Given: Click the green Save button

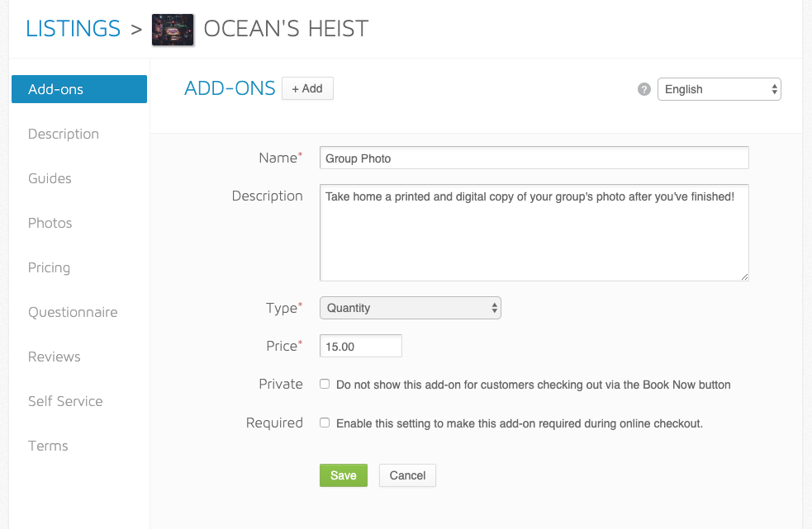Looking at the screenshot, I should 344,475.
